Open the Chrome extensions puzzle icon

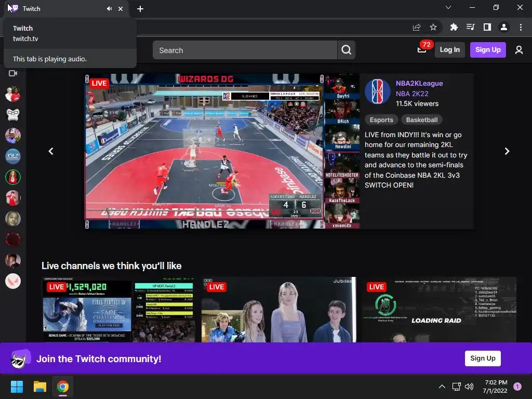454,27
